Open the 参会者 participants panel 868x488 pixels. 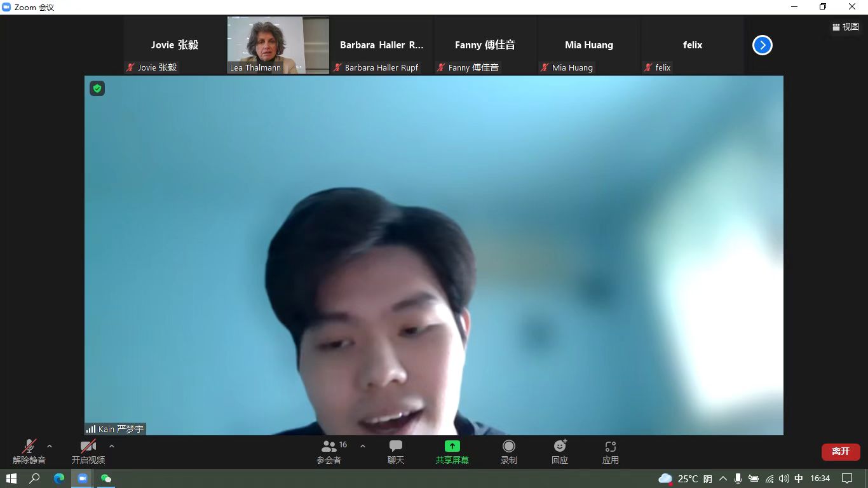[x=329, y=452]
